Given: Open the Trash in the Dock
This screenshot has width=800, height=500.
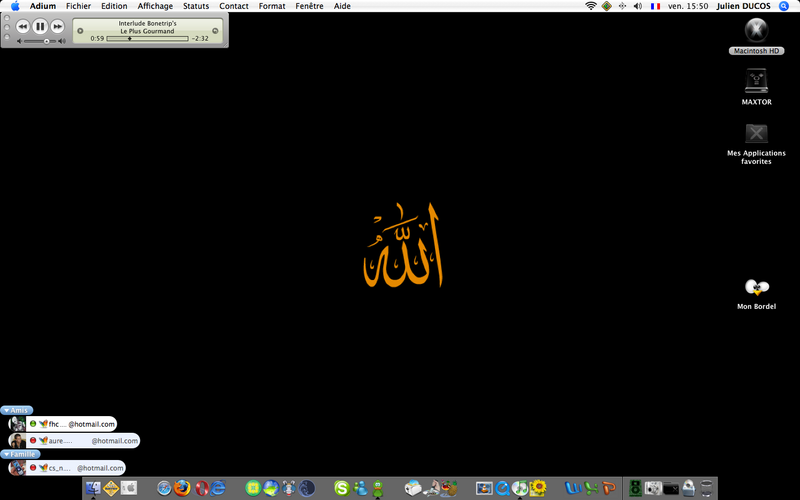Looking at the screenshot, I should [707, 488].
